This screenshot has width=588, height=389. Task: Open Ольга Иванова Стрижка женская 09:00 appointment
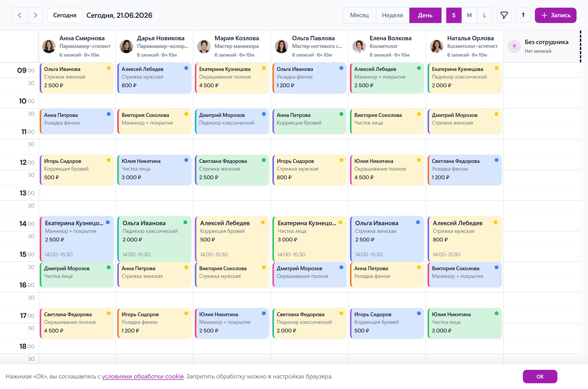pos(77,78)
